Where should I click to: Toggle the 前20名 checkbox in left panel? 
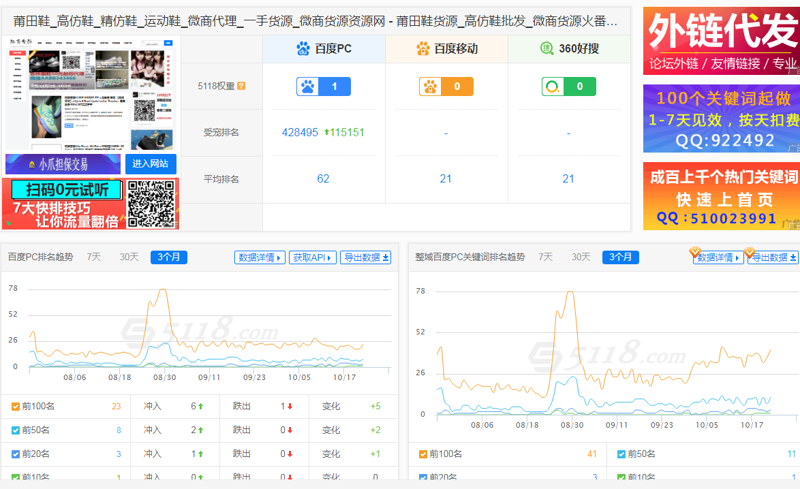point(15,454)
